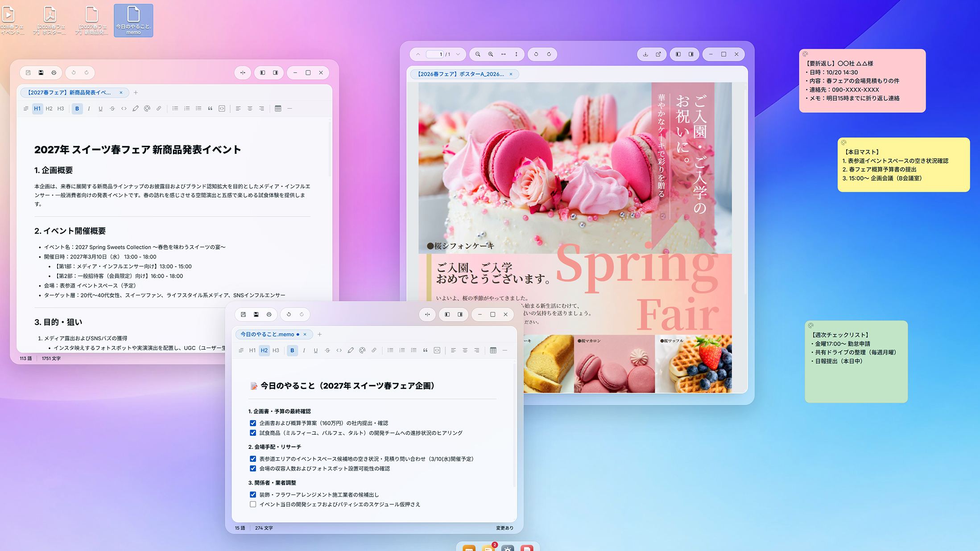Click the highlighter pen icon in the memo toolbar

(x=351, y=350)
